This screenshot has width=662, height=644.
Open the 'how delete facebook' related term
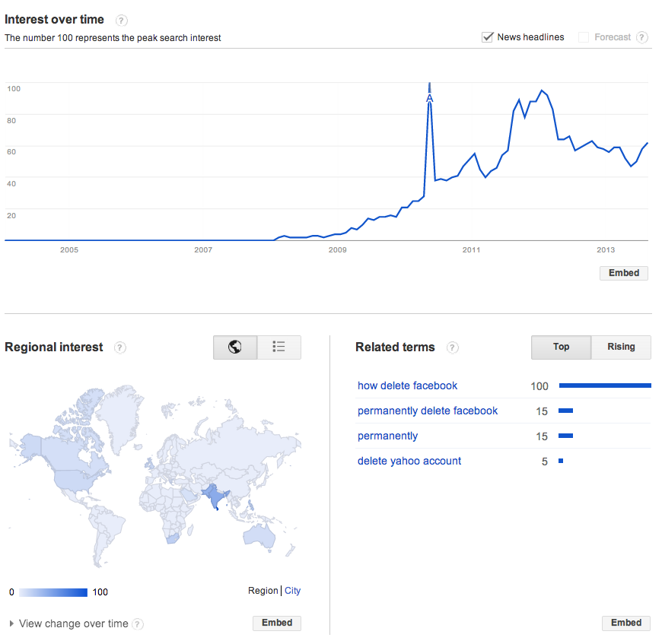click(407, 386)
